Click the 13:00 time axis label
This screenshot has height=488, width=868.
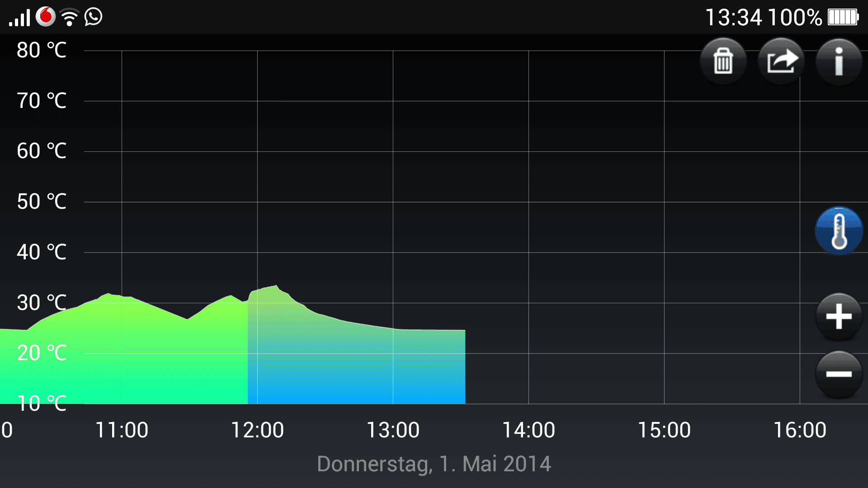tap(393, 430)
